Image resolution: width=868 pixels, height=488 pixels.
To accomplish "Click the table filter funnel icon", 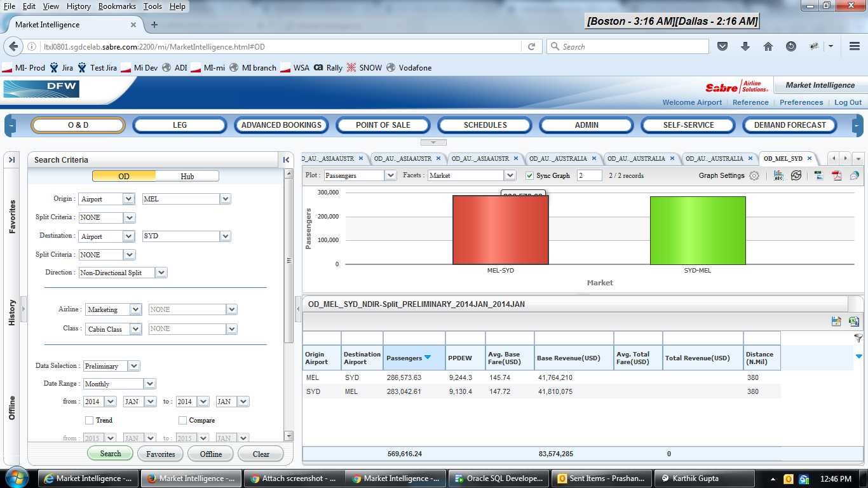I will [858, 339].
